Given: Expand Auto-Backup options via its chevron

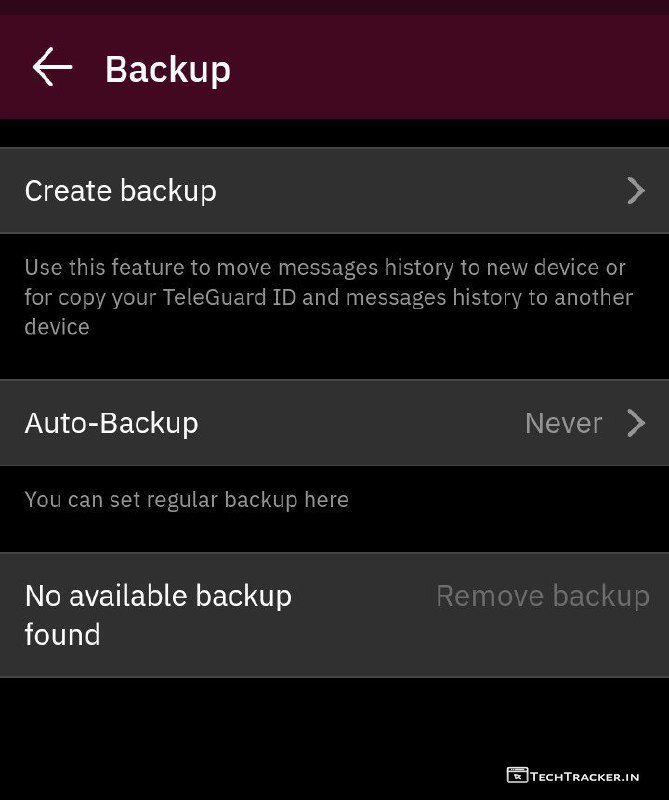Looking at the screenshot, I should [636, 423].
